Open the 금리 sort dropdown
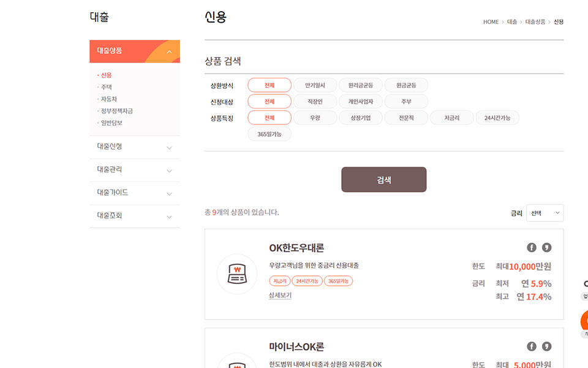Screen dimensions: 588x368 pyautogui.click(x=545, y=213)
